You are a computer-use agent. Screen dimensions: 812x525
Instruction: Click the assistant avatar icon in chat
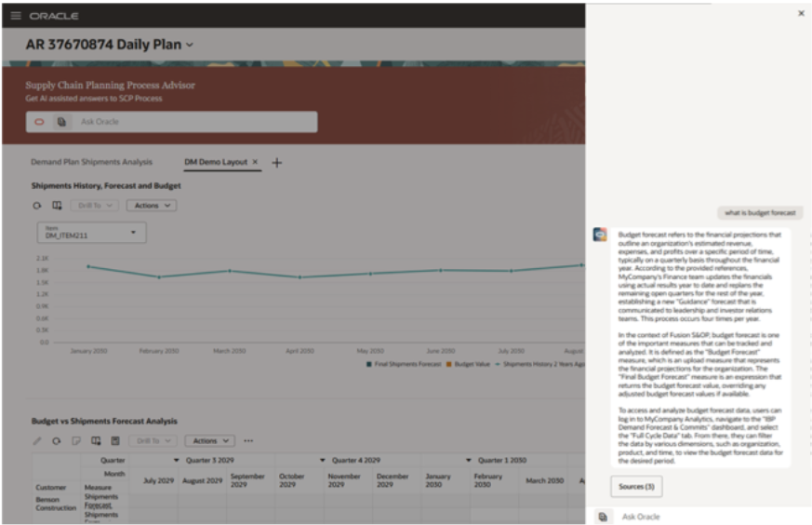600,235
